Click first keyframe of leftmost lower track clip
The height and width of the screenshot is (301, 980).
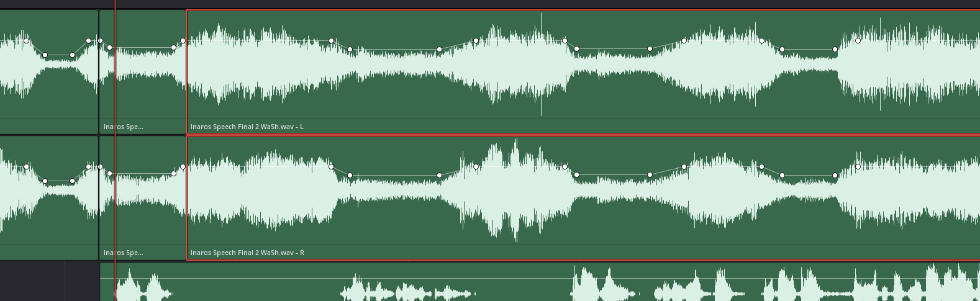[x=27, y=167]
